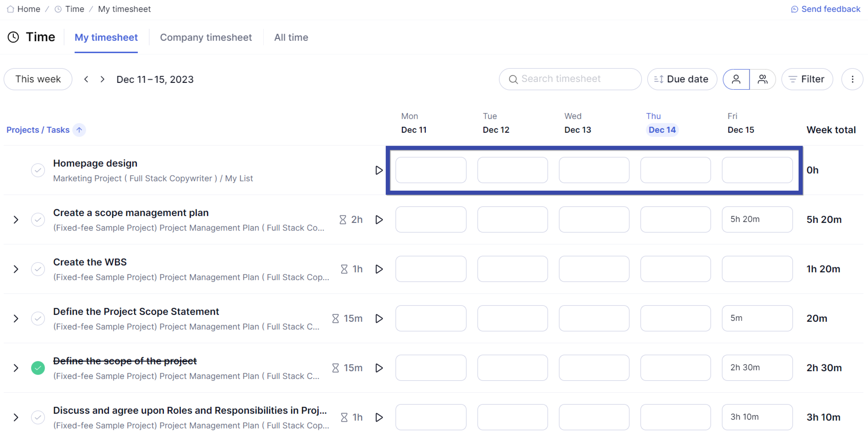Image resolution: width=868 pixels, height=438 pixels.
Task: Open Discuss and agree upon Roles task title
Action: click(x=190, y=410)
